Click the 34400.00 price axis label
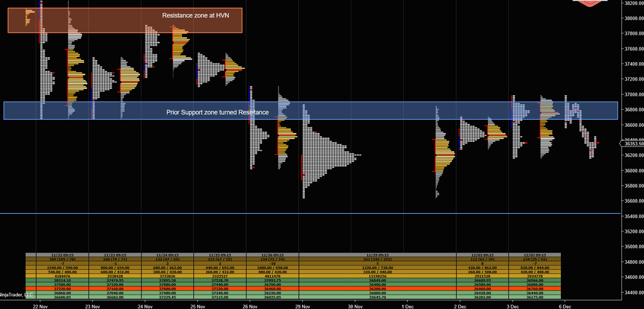 pyautogui.click(x=633, y=292)
